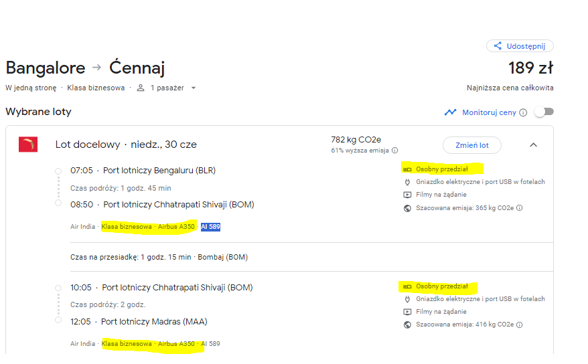Click the W jedną stronę trip type

tap(31, 88)
